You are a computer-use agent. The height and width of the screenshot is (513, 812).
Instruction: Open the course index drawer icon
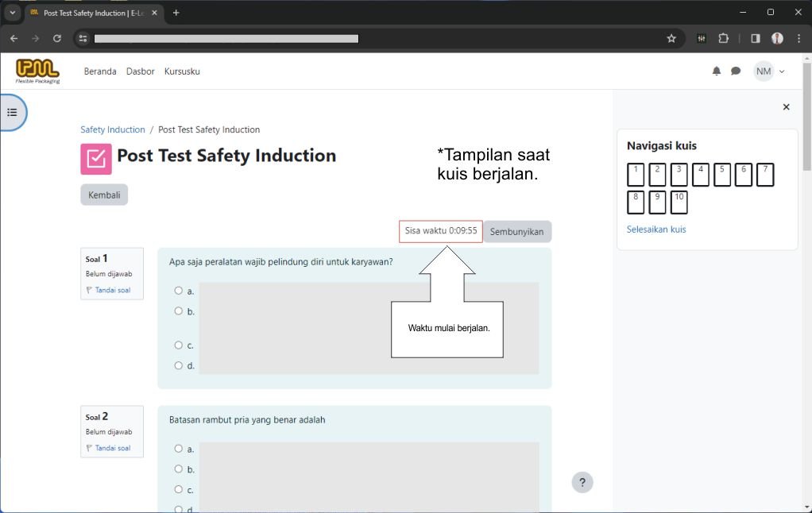pos(12,112)
